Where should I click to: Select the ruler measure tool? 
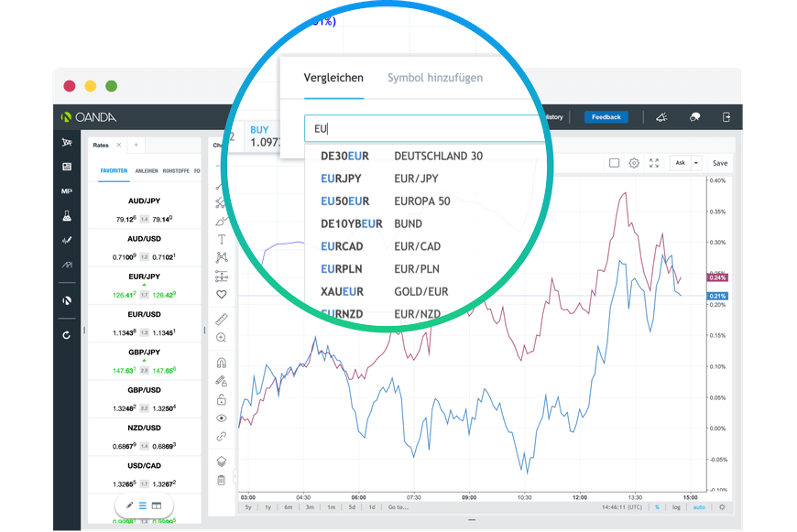tap(221, 320)
